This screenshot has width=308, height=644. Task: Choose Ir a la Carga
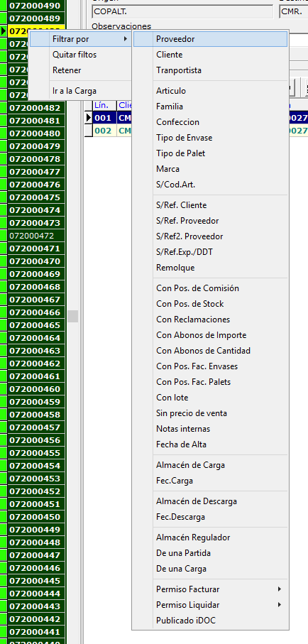coord(80,91)
